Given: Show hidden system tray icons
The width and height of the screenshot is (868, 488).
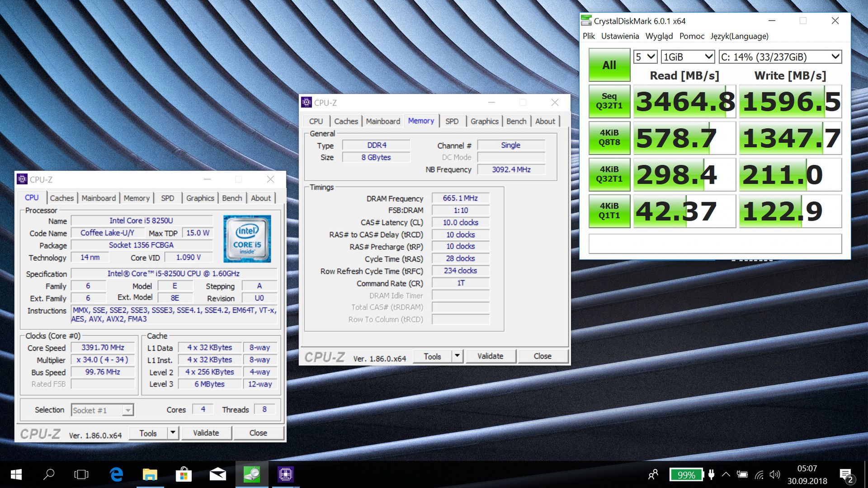Looking at the screenshot, I should tap(726, 474).
